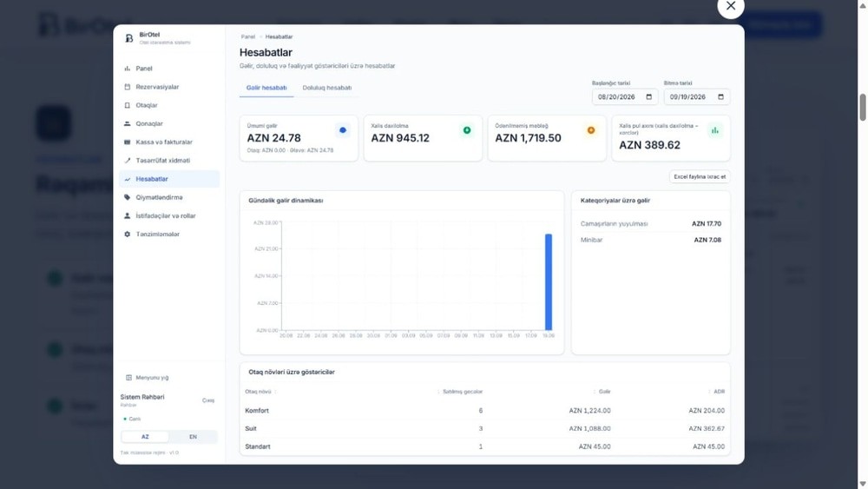This screenshot has height=489, width=868.
Task: Select Hesabatlar chart icon in sidebar
Action: [x=128, y=179]
